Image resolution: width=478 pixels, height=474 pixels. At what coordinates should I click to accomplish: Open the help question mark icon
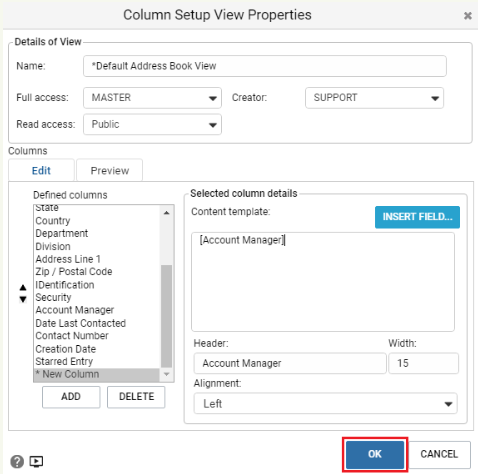[x=17, y=462]
